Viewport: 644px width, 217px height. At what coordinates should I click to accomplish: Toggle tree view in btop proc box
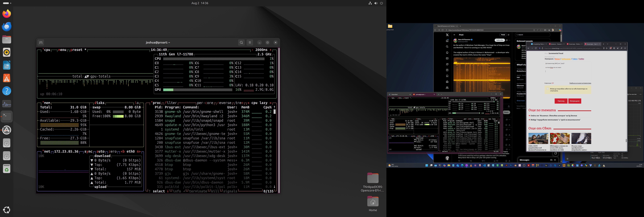239,103
